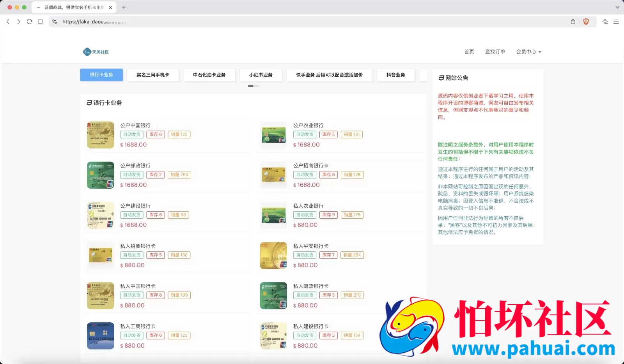624x364 pixels.
Task: Open 私人建设银行卡 card image
Action: pyautogui.click(x=273, y=336)
